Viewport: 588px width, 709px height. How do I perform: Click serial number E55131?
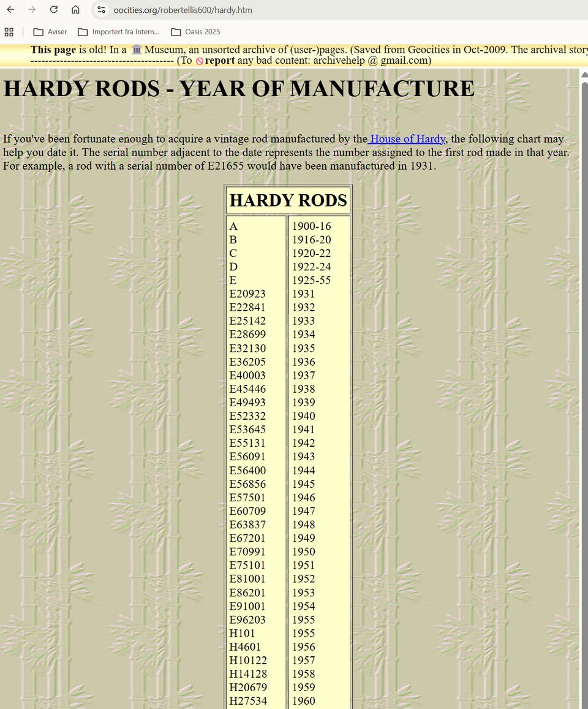[x=247, y=444]
